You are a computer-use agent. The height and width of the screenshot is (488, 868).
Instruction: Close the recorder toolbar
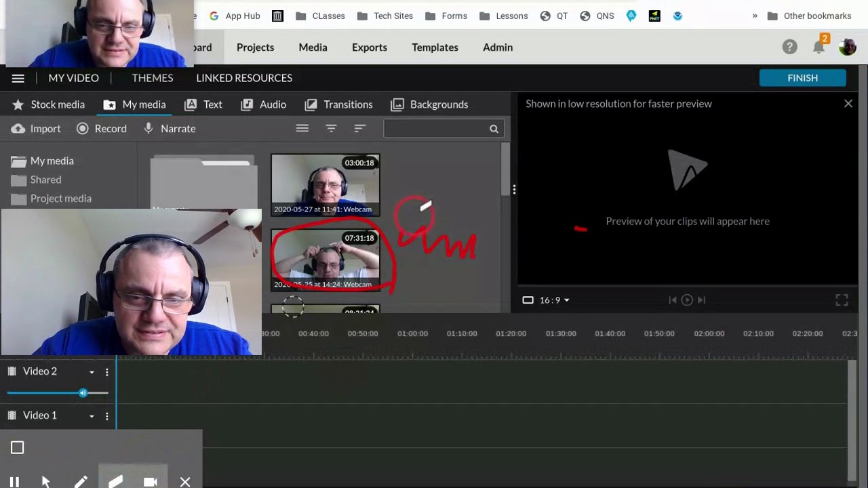(x=185, y=482)
